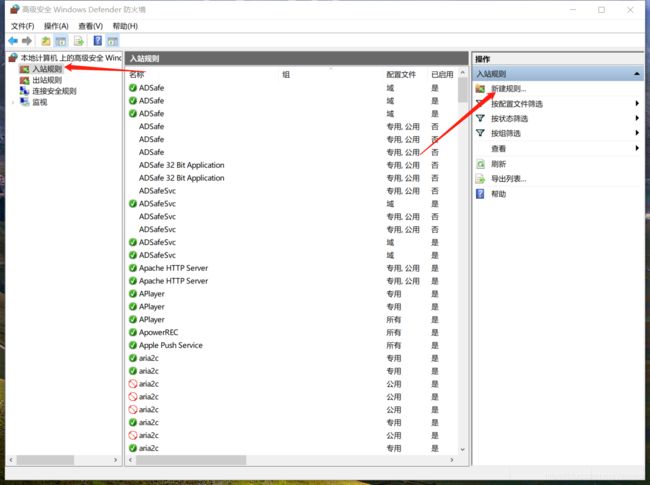This screenshot has height=485, width=650.
Task: Select the first Apache HTTP Server rule
Action: [x=291, y=268]
